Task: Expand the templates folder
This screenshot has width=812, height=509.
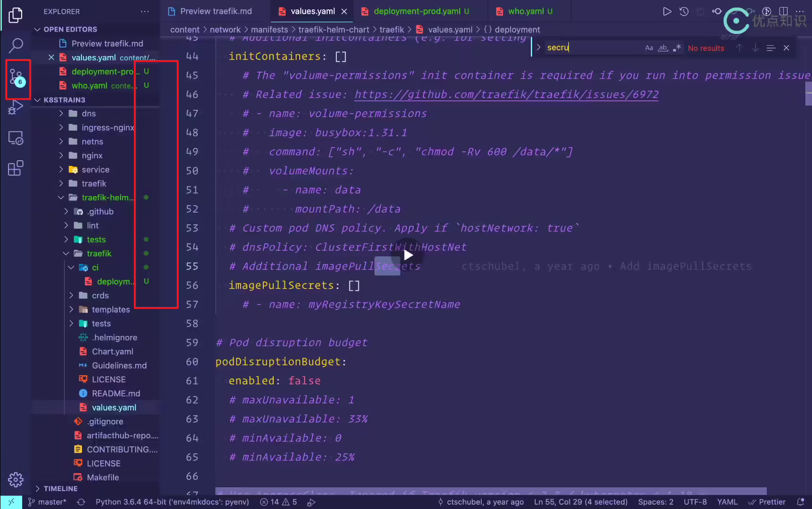Action: pos(72,310)
